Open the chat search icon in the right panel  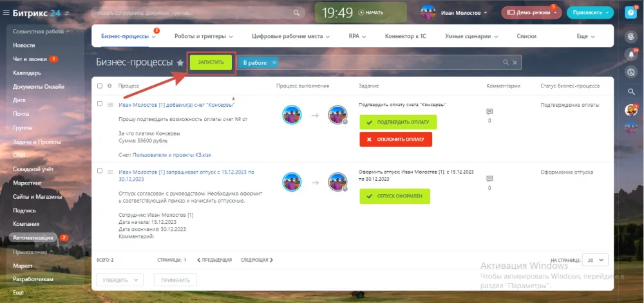(x=631, y=72)
